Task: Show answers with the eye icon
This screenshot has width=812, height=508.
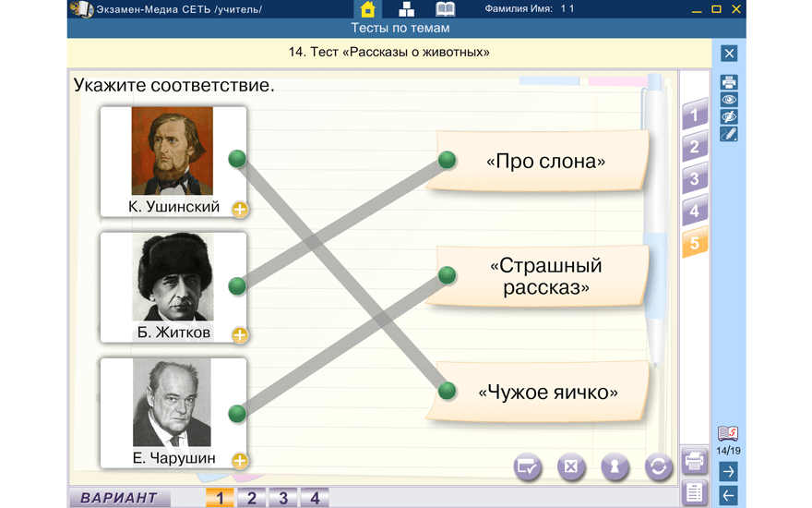Action: 729,99
